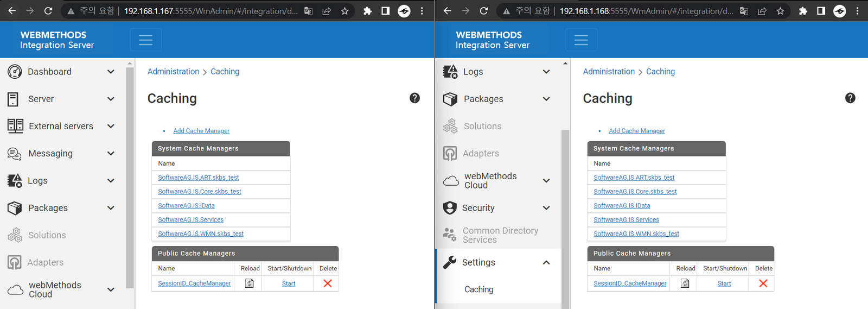Expand the External servers menu

(x=111, y=126)
